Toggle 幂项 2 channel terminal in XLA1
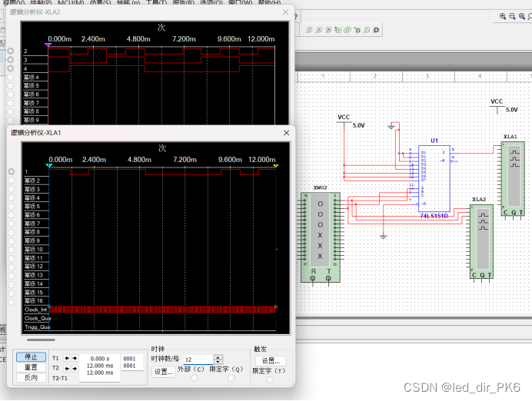 point(12,181)
